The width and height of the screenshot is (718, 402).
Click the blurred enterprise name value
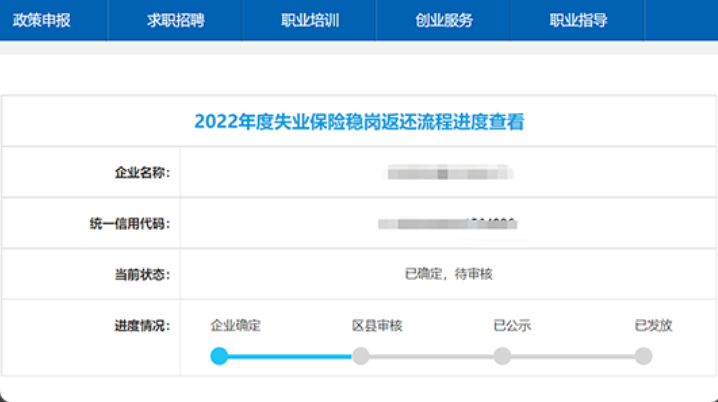click(449, 173)
